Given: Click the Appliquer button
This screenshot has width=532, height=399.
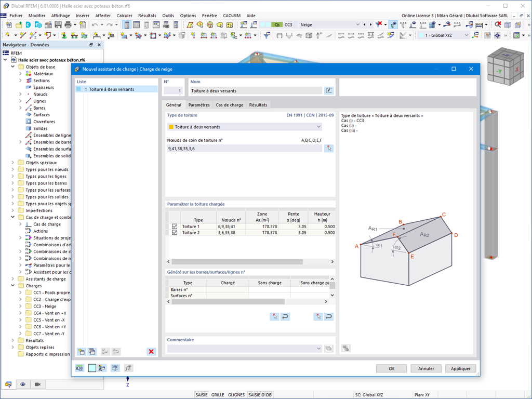Looking at the screenshot, I should pyautogui.click(x=461, y=368).
